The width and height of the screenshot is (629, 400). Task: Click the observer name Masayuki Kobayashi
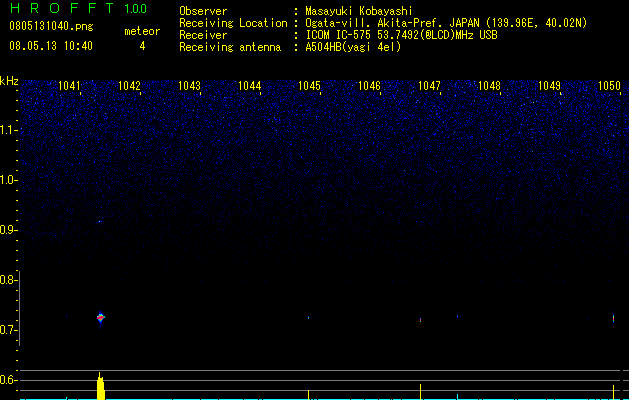[359, 11]
